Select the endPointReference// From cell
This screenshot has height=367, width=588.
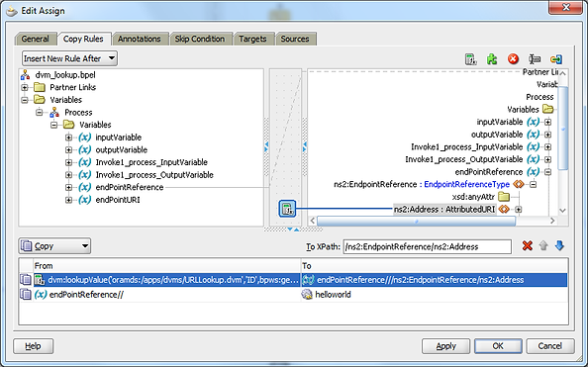[167, 295]
